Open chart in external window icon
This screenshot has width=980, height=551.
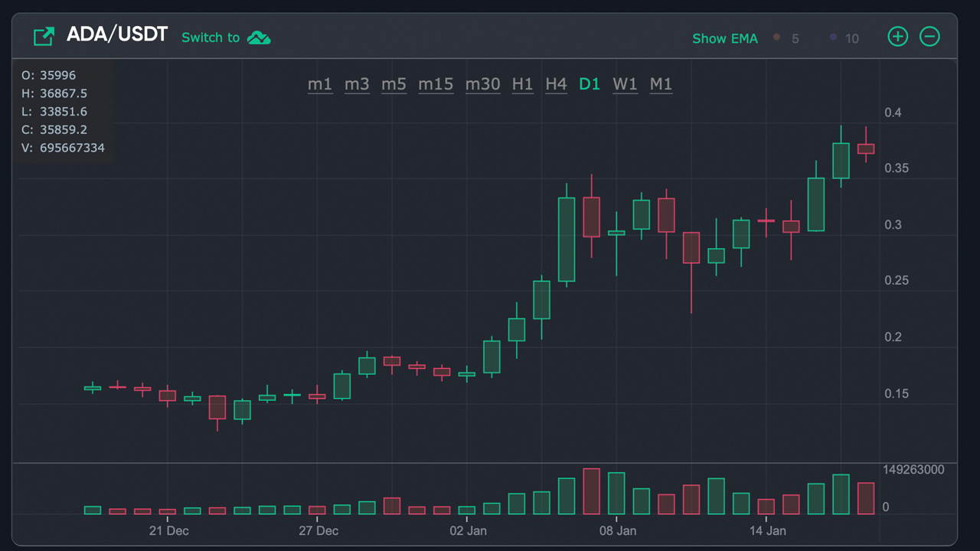(44, 36)
